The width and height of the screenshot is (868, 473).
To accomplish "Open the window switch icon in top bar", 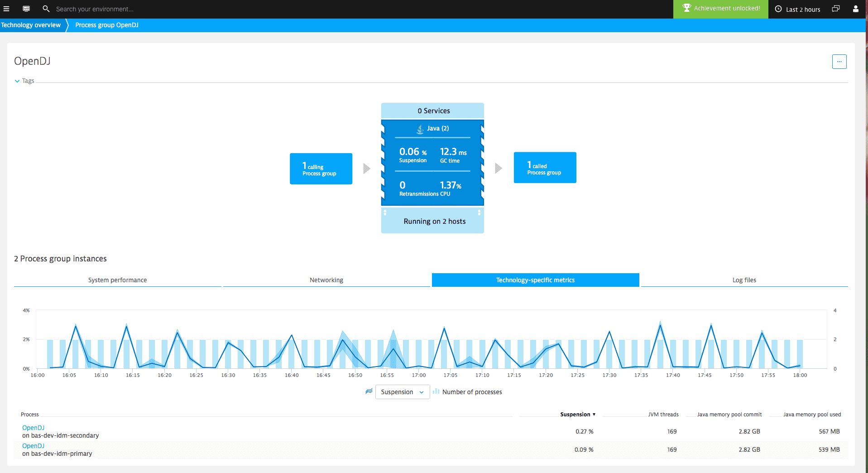I will click(x=836, y=9).
